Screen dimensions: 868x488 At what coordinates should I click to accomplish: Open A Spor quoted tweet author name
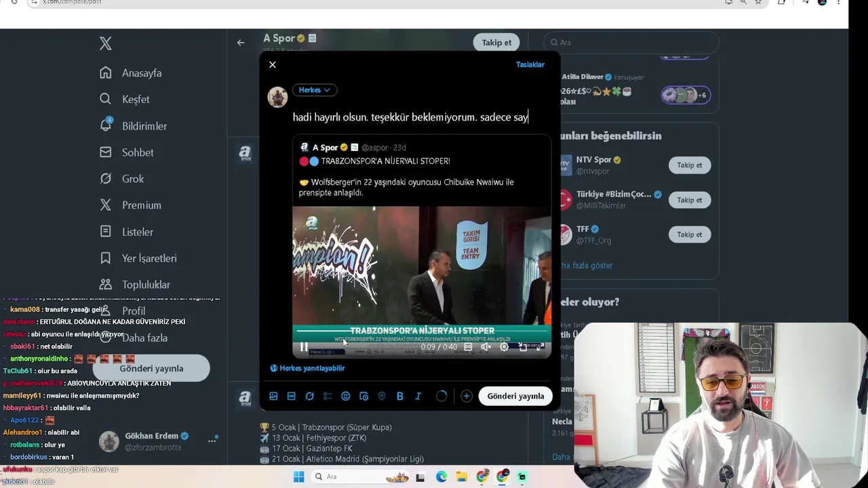325,147
